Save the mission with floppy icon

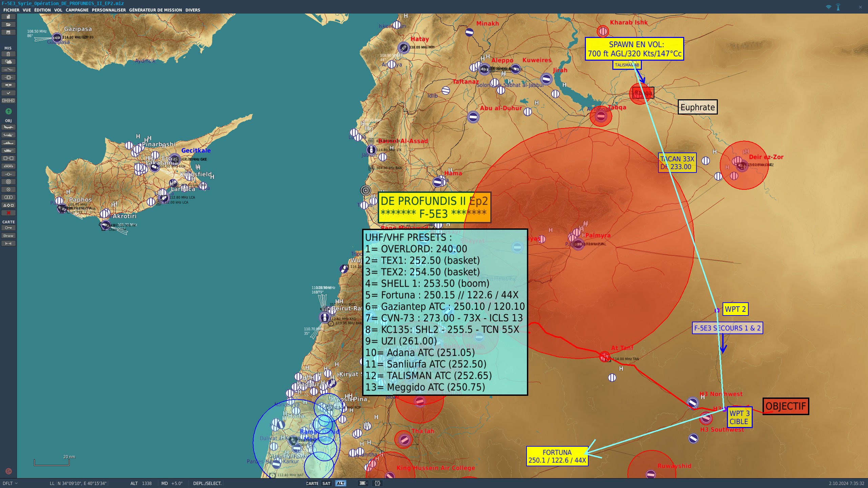click(8, 32)
